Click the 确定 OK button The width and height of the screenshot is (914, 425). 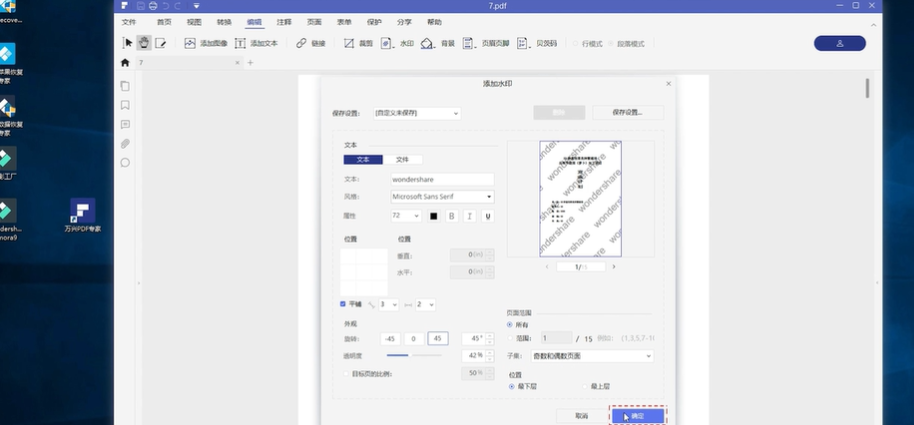(x=638, y=416)
